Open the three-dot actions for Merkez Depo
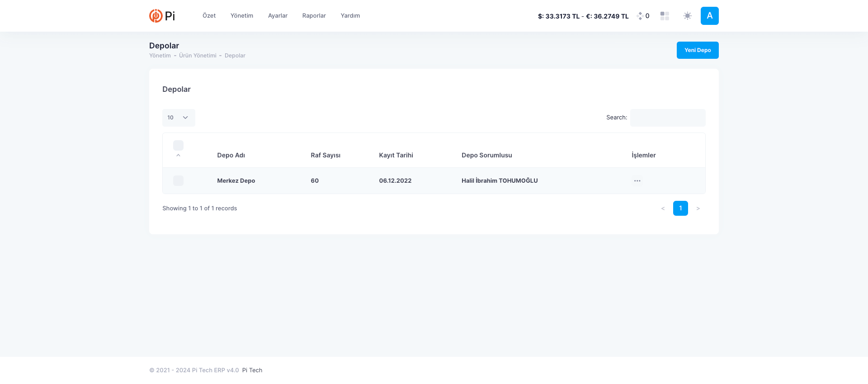Screen dimensions: 868x384 pos(637,181)
